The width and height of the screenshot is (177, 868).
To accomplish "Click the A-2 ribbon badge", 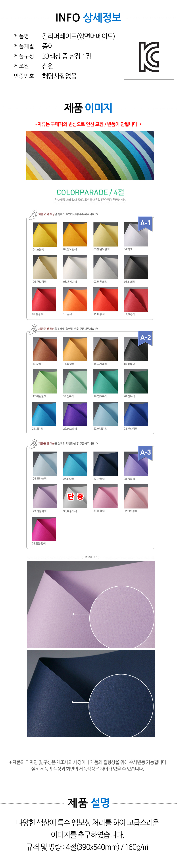I will point(146,338).
